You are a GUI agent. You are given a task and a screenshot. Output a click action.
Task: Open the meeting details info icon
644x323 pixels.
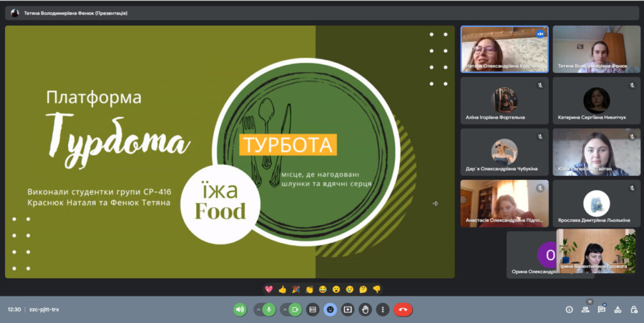[569, 309]
